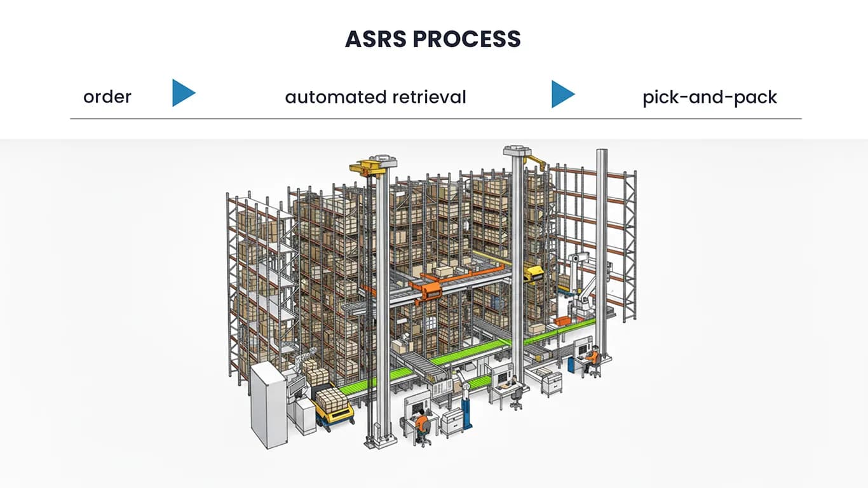Screen dimensions: 868x488
Task: Select the 'pick-and-pack' step label
Action: (710, 98)
